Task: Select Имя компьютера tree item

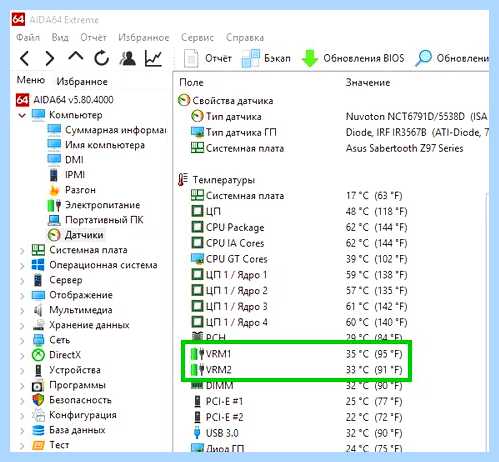Action: (96, 145)
